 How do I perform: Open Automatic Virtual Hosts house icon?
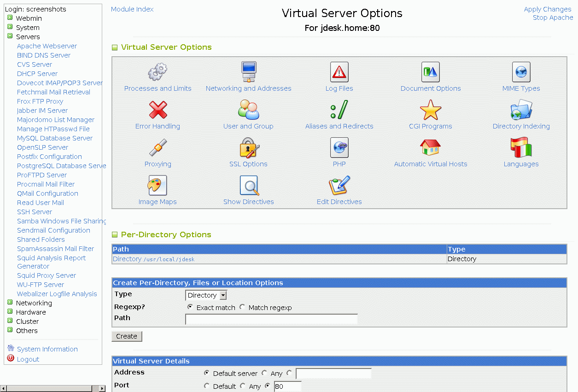coord(431,148)
